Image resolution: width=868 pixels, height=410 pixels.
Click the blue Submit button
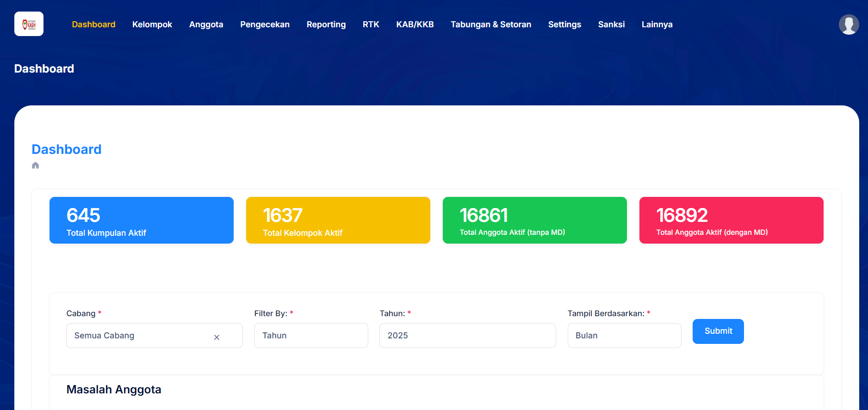[718, 331]
